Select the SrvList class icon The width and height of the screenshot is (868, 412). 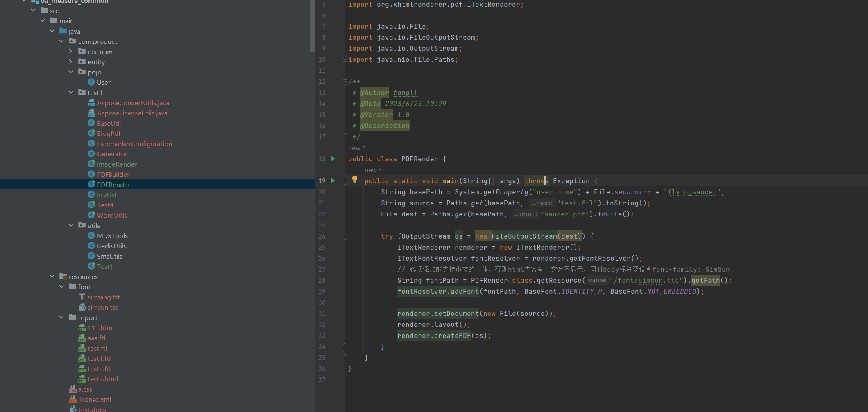click(x=91, y=195)
